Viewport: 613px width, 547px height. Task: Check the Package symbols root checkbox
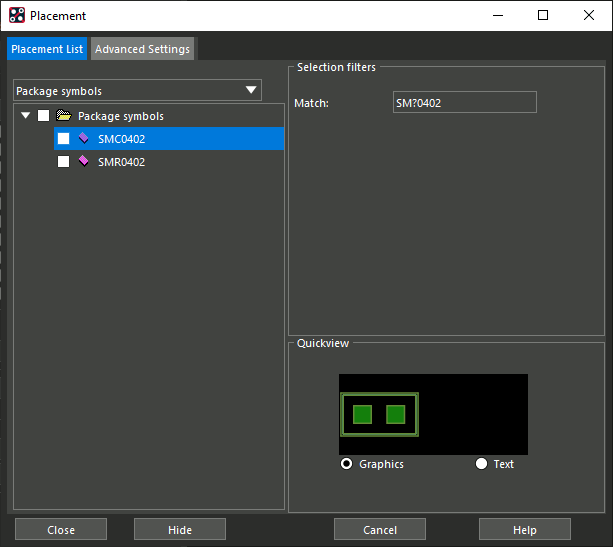43,116
